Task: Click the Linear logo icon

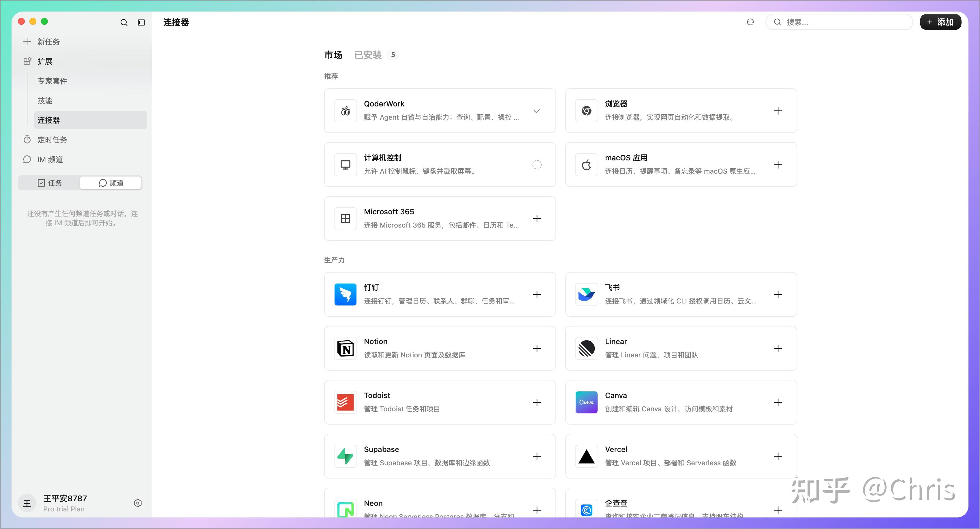Action: coord(586,348)
